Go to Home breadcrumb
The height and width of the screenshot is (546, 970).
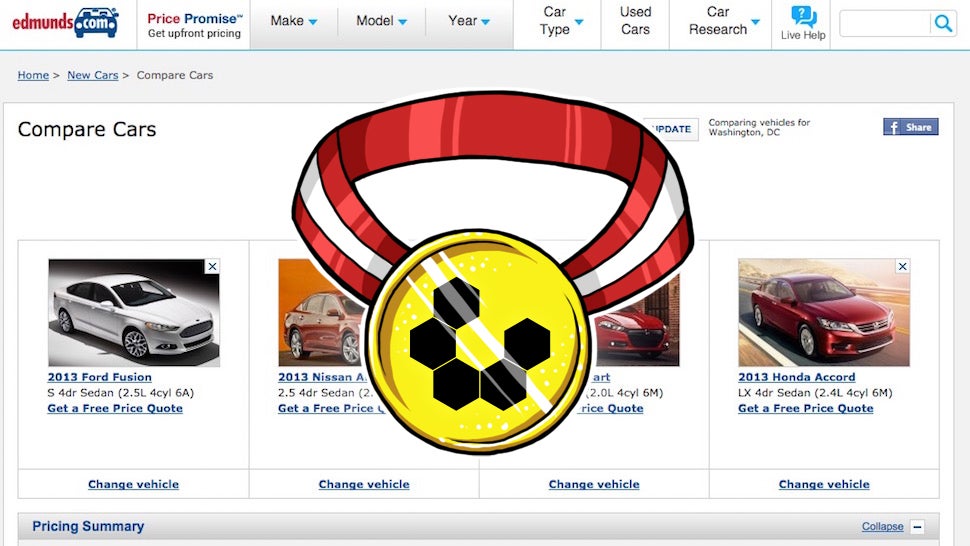pos(33,75)
